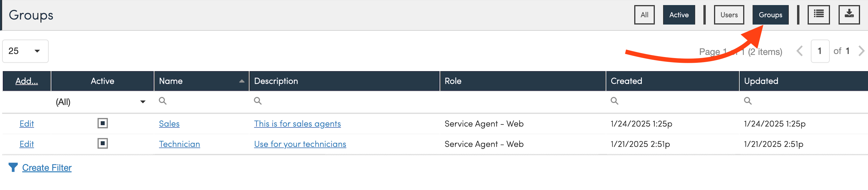Viewport: 868px width, 190px height.
Task: Switch to the Users view
Action: click(x=729, y=14)
